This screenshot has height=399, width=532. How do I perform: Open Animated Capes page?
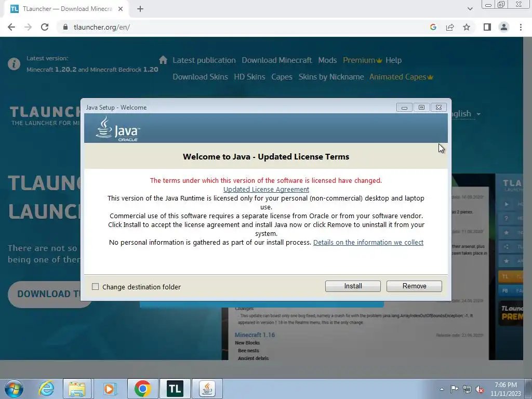click(x=401, y=77)
